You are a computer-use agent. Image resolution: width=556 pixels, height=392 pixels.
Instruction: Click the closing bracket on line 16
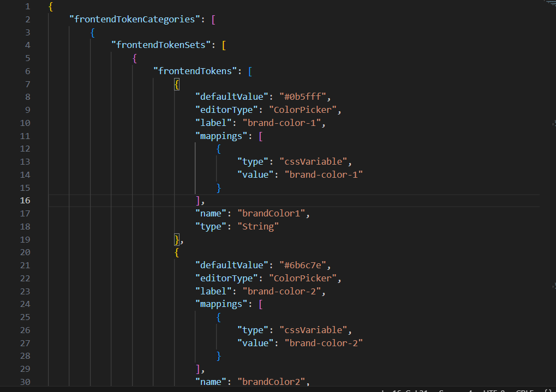[x=198, y=201]
